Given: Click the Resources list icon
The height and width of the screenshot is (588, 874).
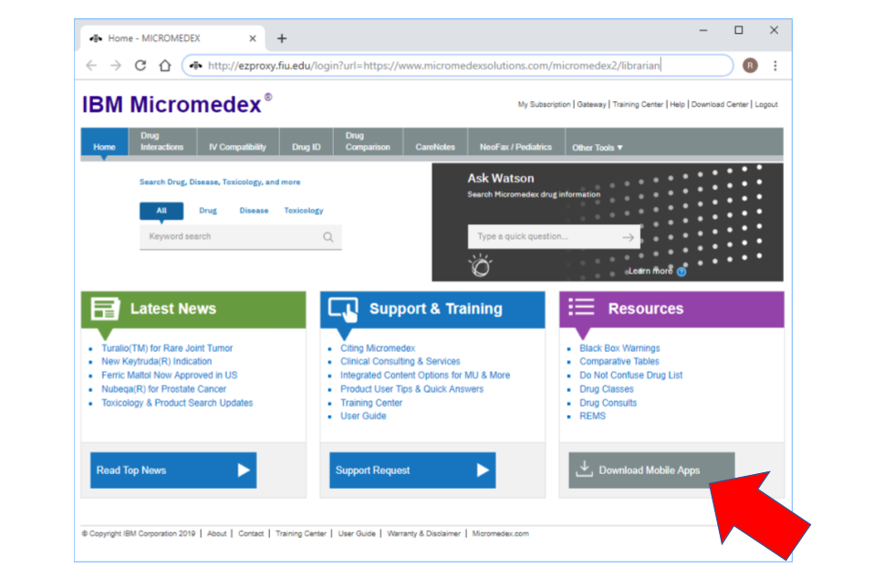Looking at the screenshot, I should coord(581,306).
